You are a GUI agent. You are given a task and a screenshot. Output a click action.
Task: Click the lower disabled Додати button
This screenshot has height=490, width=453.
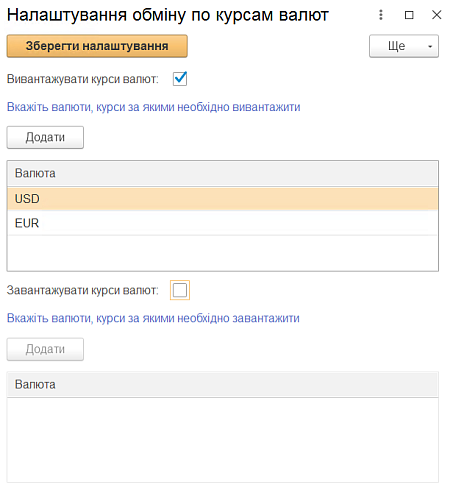coord(45,349)
